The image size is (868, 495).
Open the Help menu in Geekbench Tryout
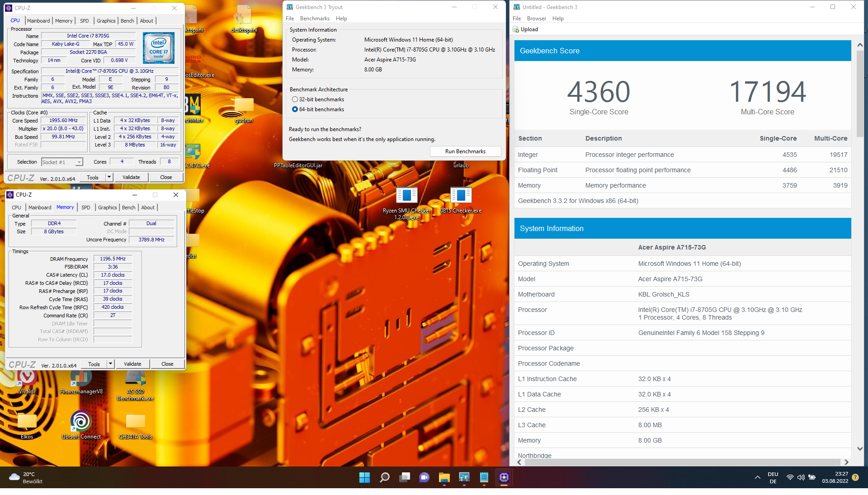(x=341, y=19)
